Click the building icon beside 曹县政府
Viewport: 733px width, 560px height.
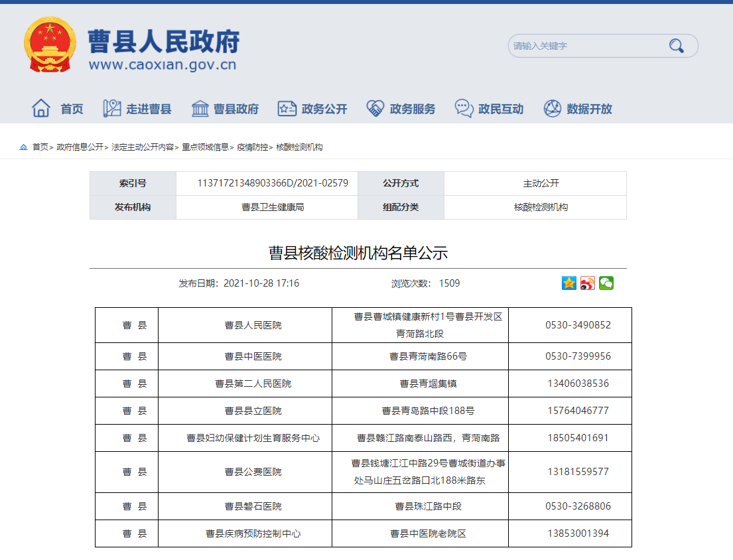[199, 107]
